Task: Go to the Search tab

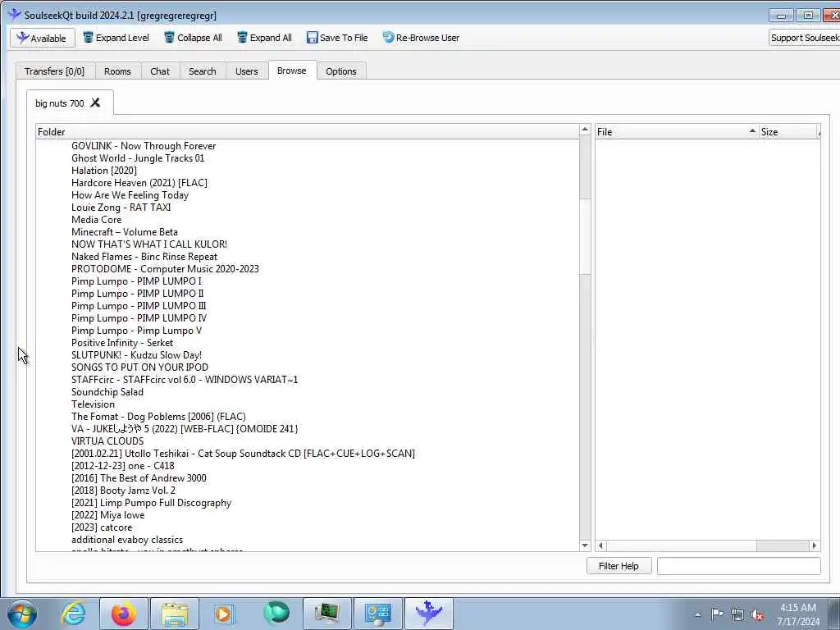Action: coord(202,71)
